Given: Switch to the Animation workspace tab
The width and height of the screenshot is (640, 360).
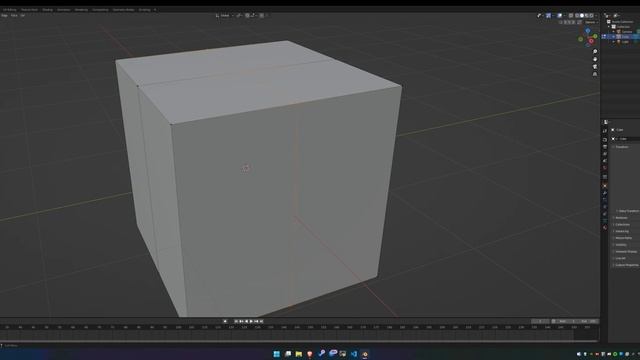Looking at the screenshot, I should coord(63,9).
